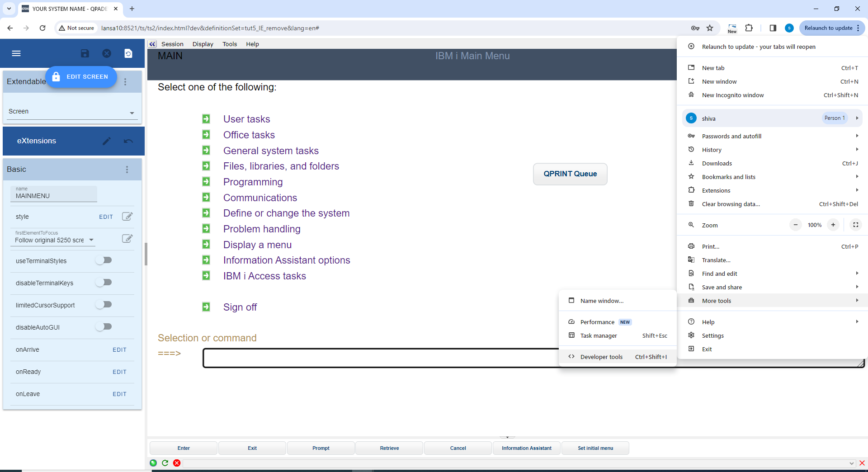Turn on disableAutoGUI switch
The width and height of the screenshot is (868, 472).
tap(104, 327)
